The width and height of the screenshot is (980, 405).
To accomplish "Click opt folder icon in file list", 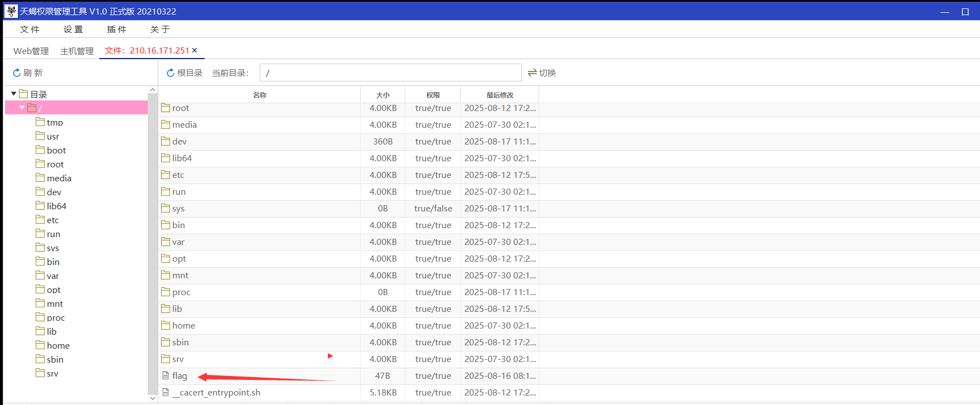I will click(x=166, y=258).
